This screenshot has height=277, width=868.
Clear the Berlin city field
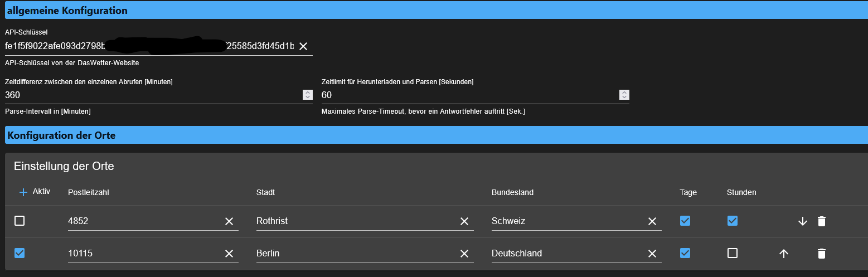click(x=464, y=254)
